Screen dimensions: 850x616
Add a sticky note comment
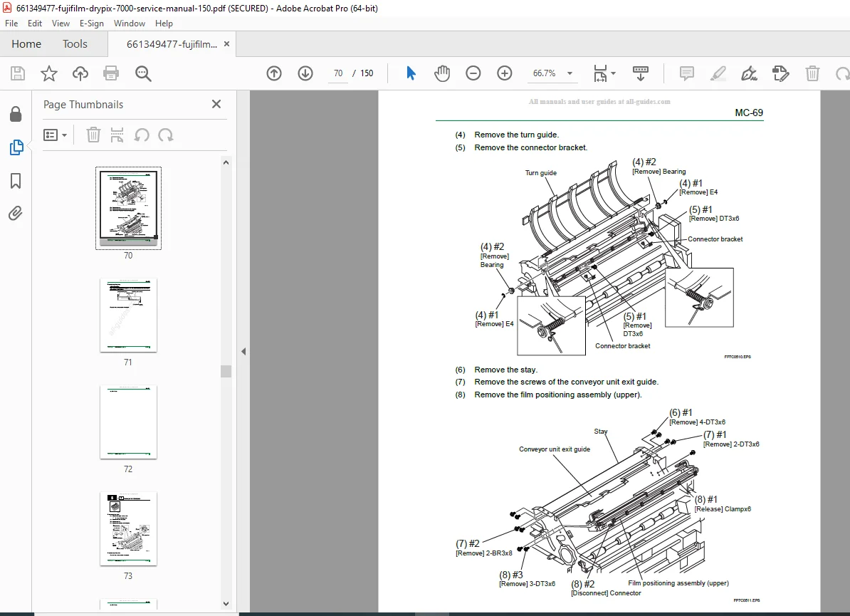coord(687,73)
